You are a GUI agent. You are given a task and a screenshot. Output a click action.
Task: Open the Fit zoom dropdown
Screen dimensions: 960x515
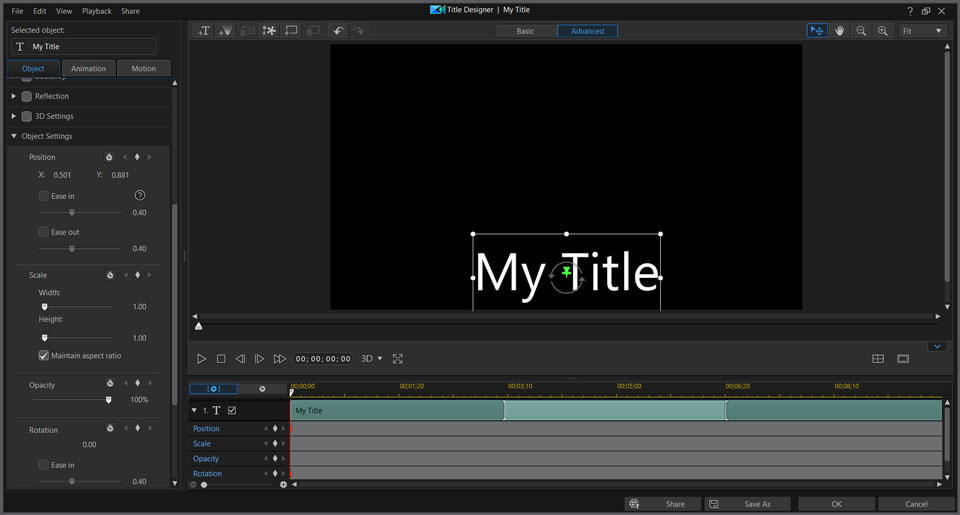click(922, 31)
